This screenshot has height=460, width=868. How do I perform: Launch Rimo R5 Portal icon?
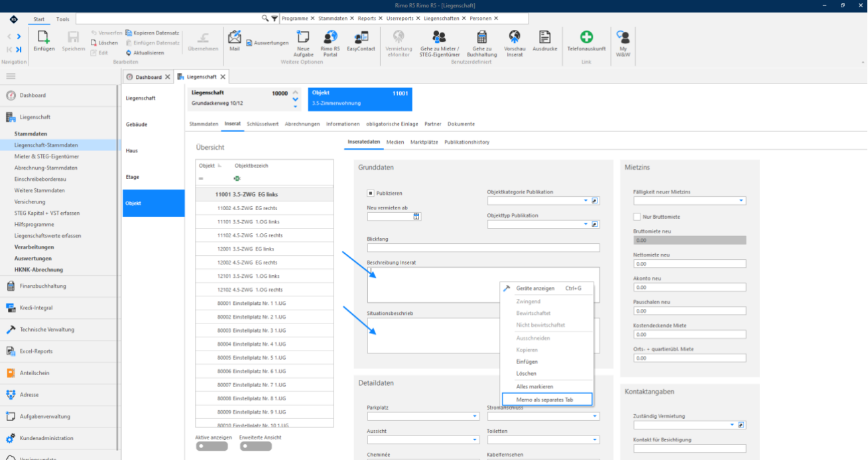(x=330, y=36)
